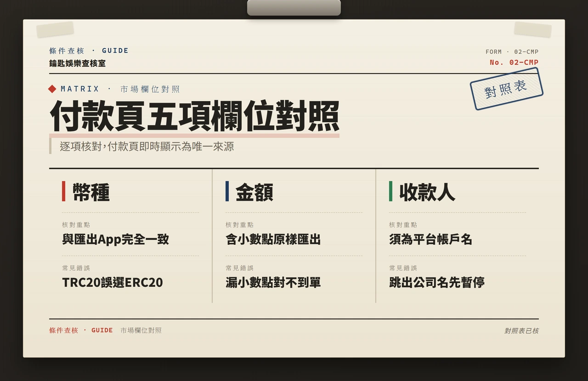
Task: Click the 金額 column heading
Action: point(254,192)
